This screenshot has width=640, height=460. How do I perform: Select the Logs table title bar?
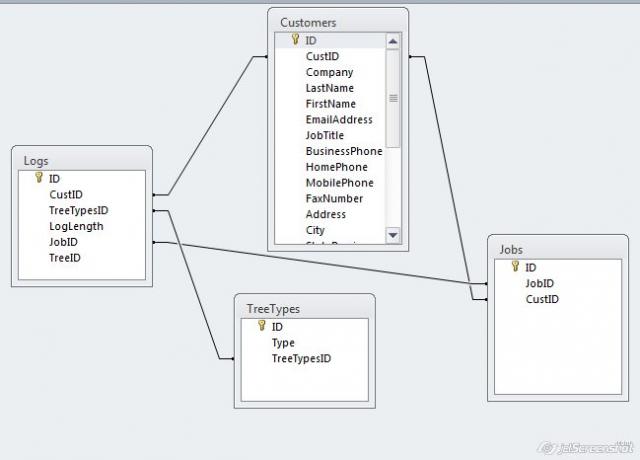(x=82, y=160)
